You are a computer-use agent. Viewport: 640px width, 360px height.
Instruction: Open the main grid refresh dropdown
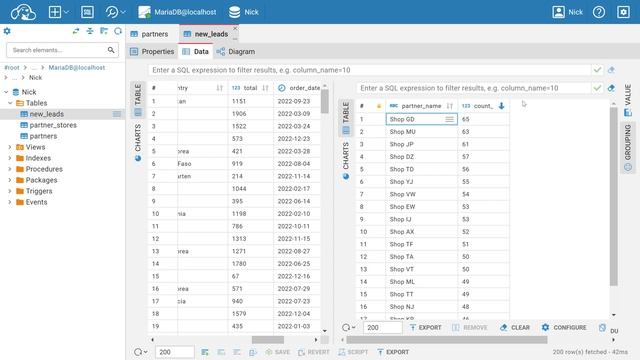point(141,352)
